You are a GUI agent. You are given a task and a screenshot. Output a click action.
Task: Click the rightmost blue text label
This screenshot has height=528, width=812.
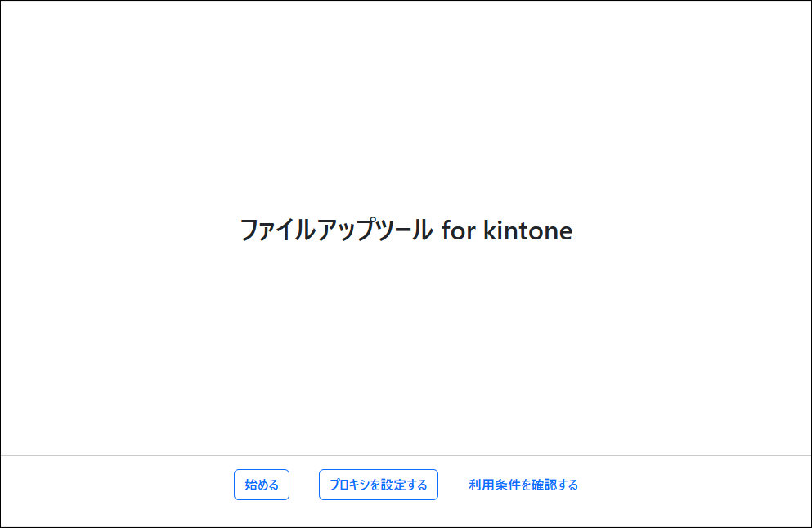point(524,485)
